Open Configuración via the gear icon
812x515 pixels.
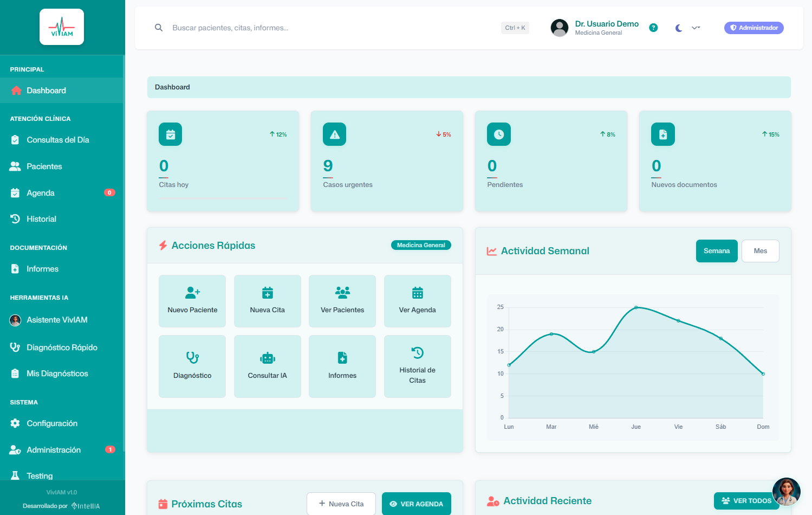(52, 423)
